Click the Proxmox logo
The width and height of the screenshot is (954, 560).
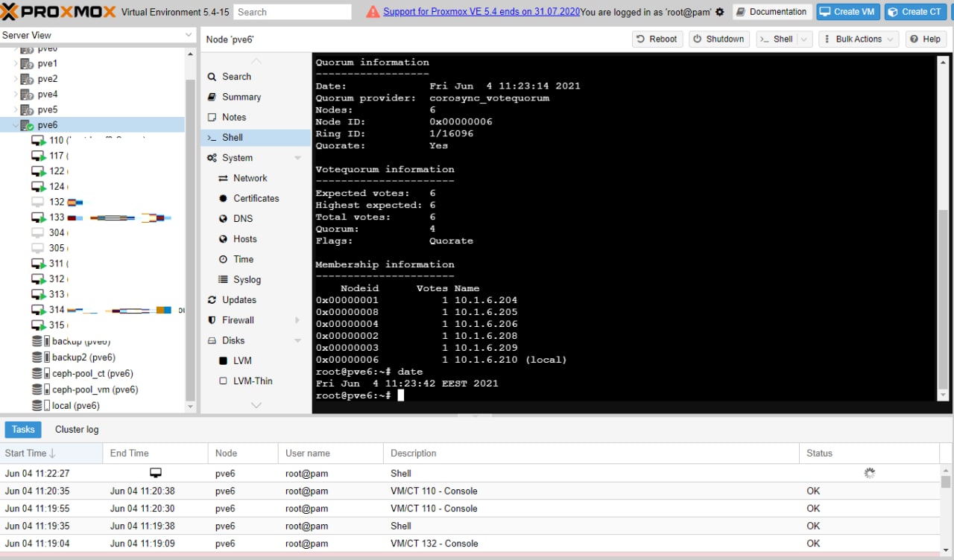[x=58, y=12]
